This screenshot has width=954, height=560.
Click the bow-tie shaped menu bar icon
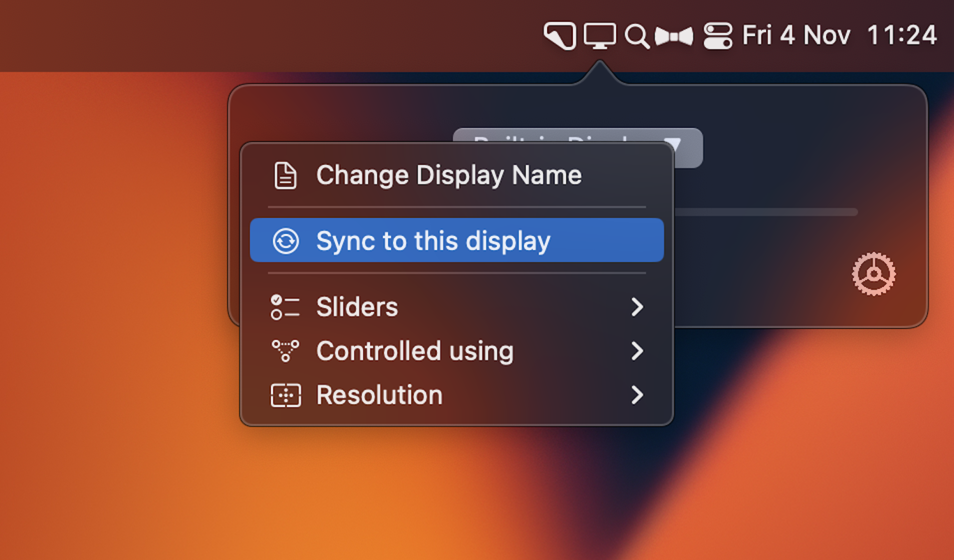coord(674,36)
